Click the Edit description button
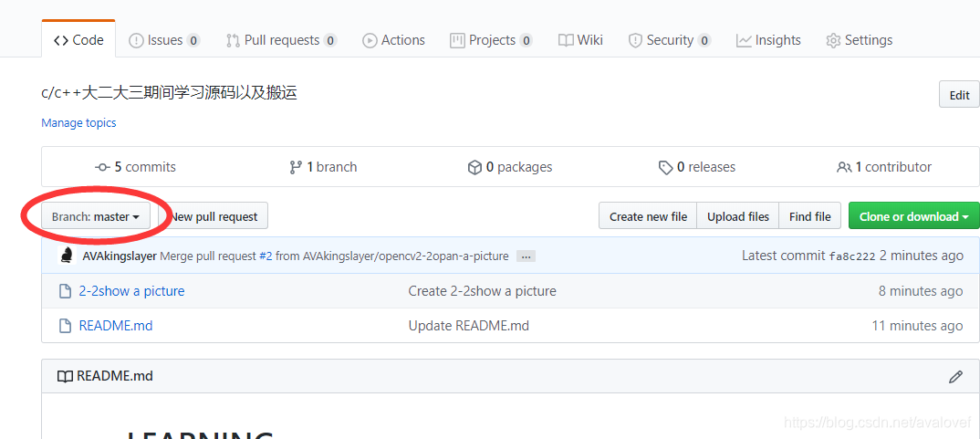The height and width of the screenshot is (439, 980). pyautogui.click(x=959, y=95)
